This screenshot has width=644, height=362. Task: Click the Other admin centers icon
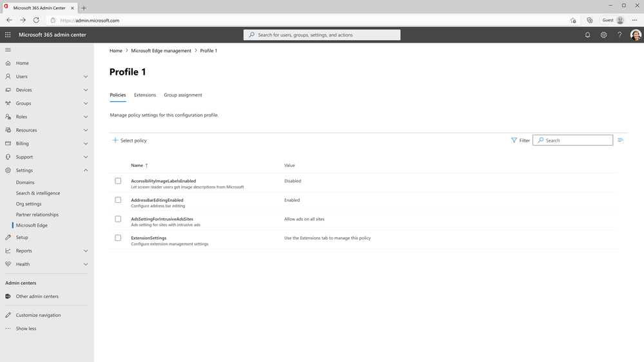pyautogui.click(x=8, y=296)
